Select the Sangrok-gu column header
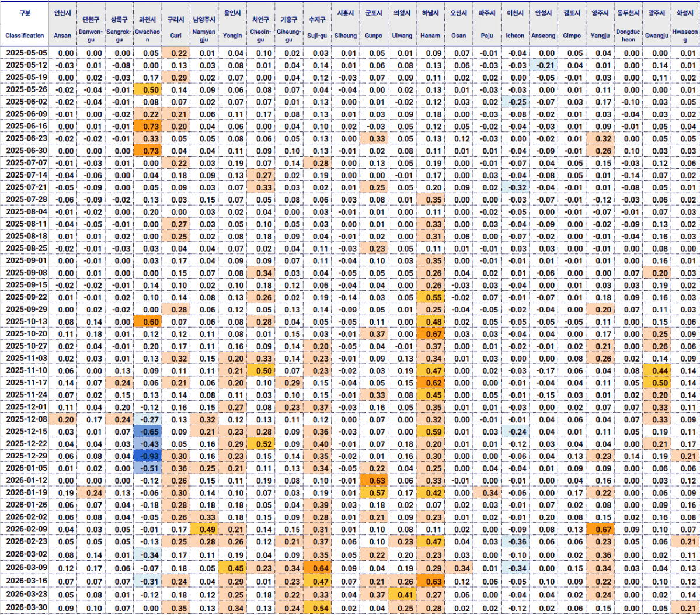The width and height of the screenshot is (700, 615). pyautogui.click(x=119, y=24)
